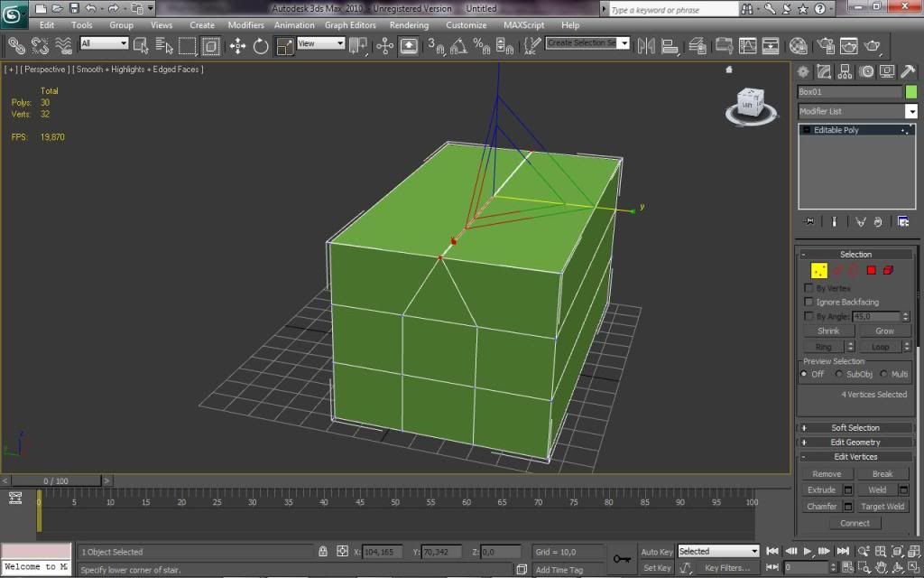Viewport: 924px width, 578px height.
Task: Expand the Soft Selection rollout
Action: click(x=855, y=428)
